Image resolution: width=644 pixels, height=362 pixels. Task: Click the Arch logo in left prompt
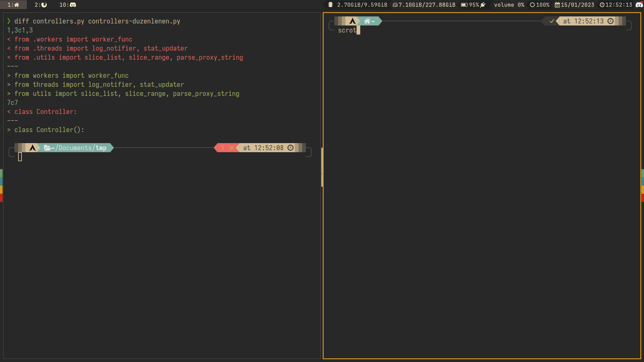point(33,148)
